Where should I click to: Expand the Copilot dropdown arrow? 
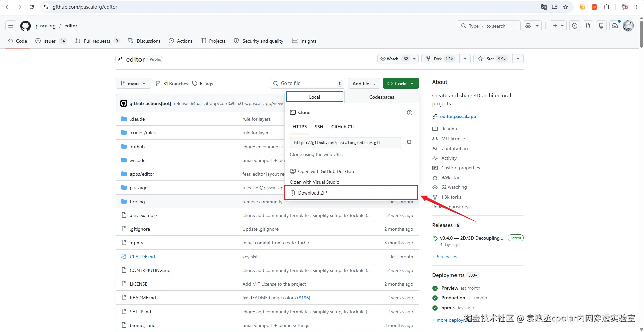click(537, 26)
